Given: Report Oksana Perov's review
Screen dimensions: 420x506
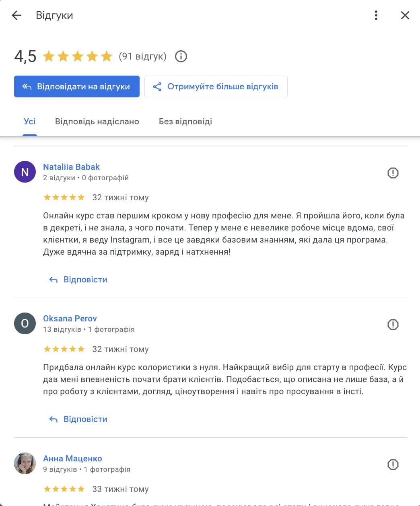Looking at the screenshot, I should (x=393, y=325).
